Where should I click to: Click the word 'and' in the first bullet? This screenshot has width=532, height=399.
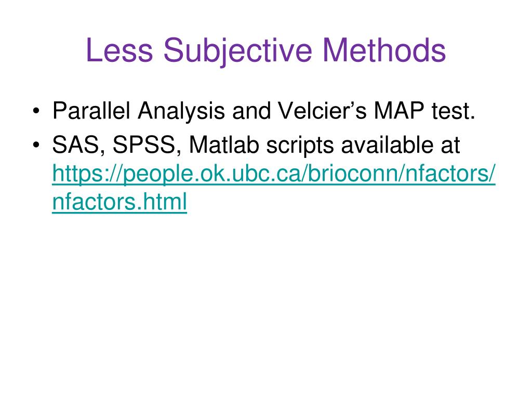(251, 111)
